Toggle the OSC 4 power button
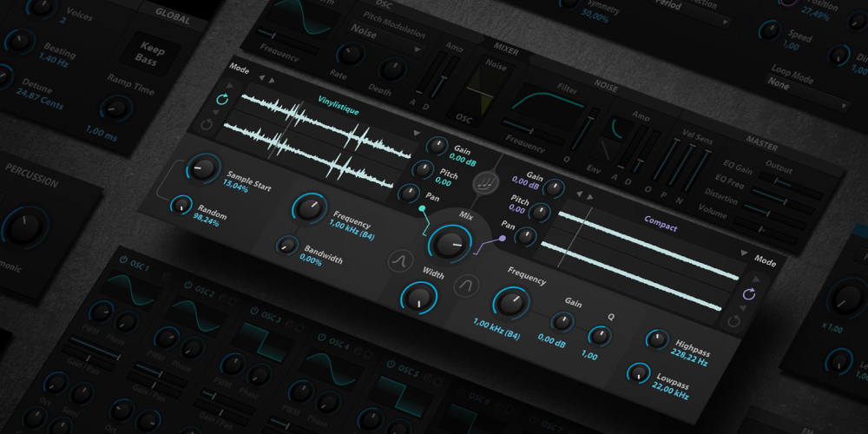 322,336
